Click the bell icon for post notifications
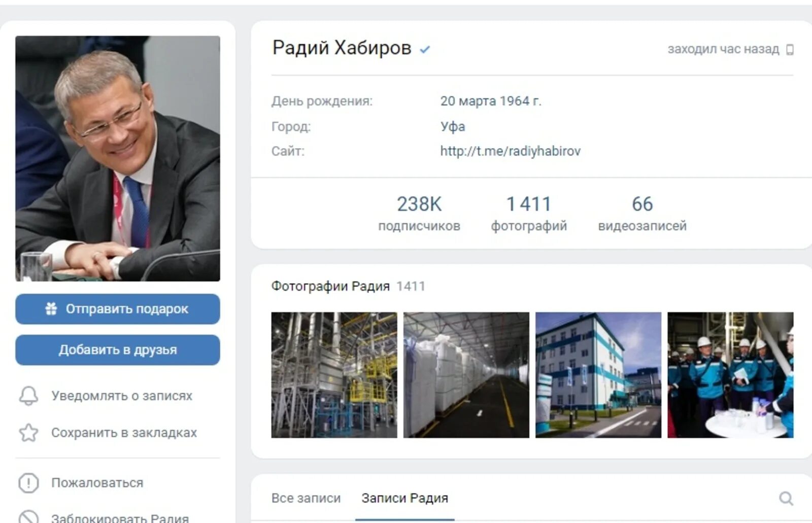The width and height of the screenshot is (812, 523). tap(28, 396)
